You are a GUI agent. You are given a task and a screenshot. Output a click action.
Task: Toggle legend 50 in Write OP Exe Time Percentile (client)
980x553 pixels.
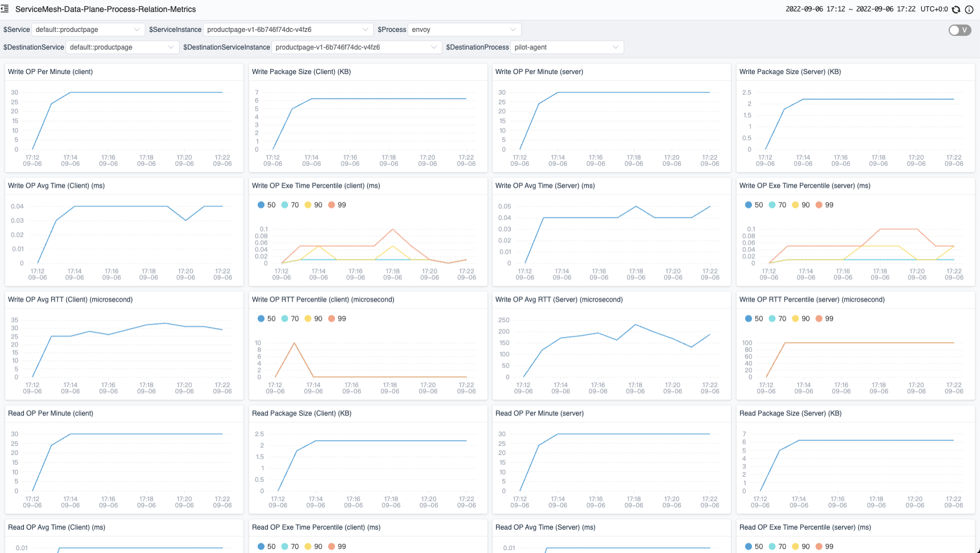click(x=266, y=205)
